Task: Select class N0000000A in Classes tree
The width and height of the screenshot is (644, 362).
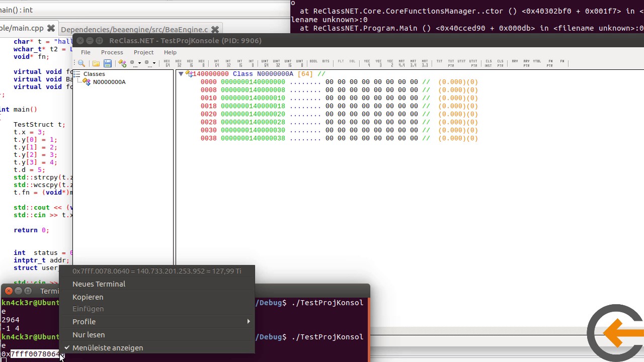Action: pos(109,82)
